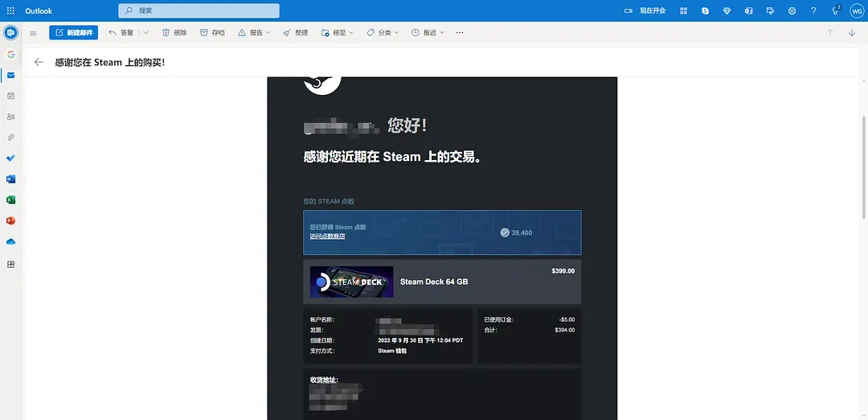Viewport: 868px width, 420px height.
Task: Click the Steam Deck 64 GB item name
Action: coord(434,282)
